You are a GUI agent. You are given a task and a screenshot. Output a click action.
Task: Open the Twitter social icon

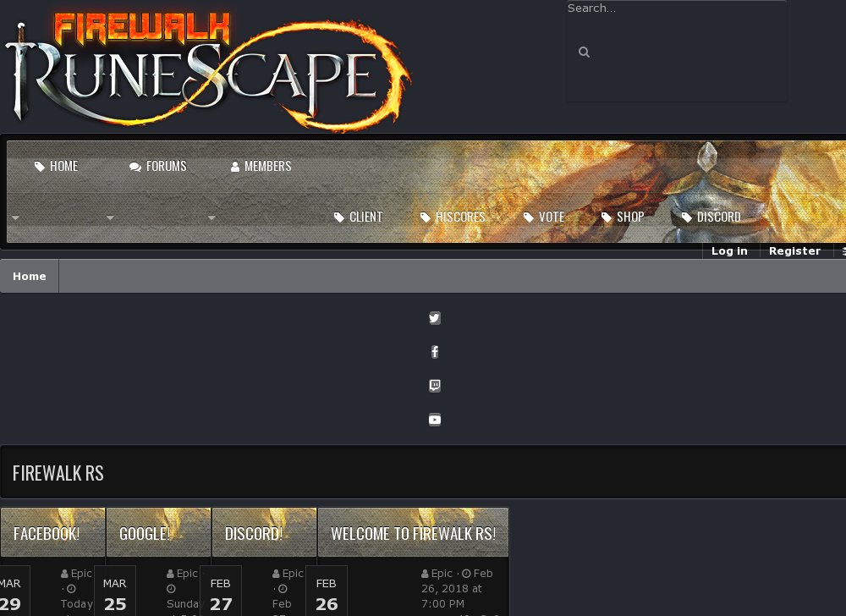pos(435,317)
